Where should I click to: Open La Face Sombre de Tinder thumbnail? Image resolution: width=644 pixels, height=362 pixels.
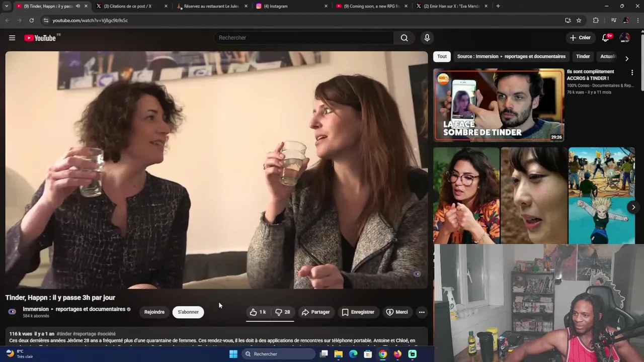(x=499, y=105)
